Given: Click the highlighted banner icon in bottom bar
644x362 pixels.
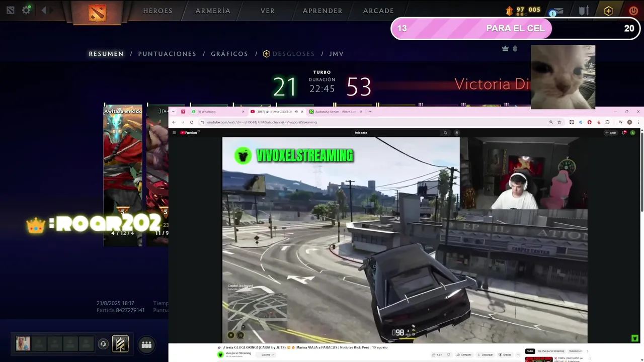Looking at the screenshot, I should [x=120, y=344].
